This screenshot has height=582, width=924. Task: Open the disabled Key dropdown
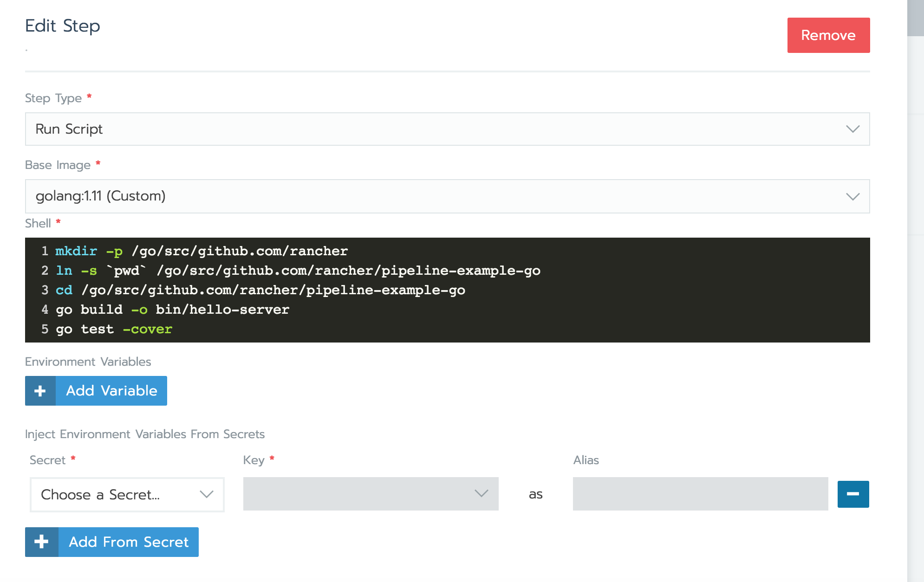tap(370, 494)
